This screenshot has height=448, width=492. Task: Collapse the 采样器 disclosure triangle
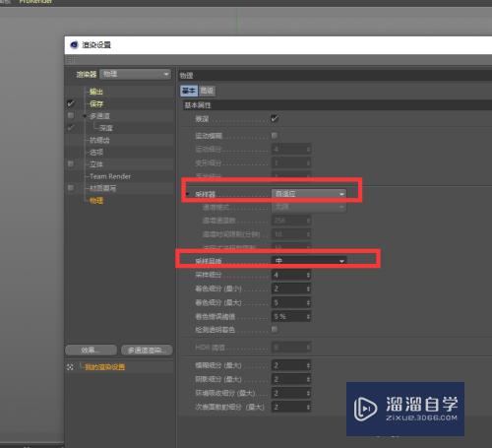coord(187,194)
